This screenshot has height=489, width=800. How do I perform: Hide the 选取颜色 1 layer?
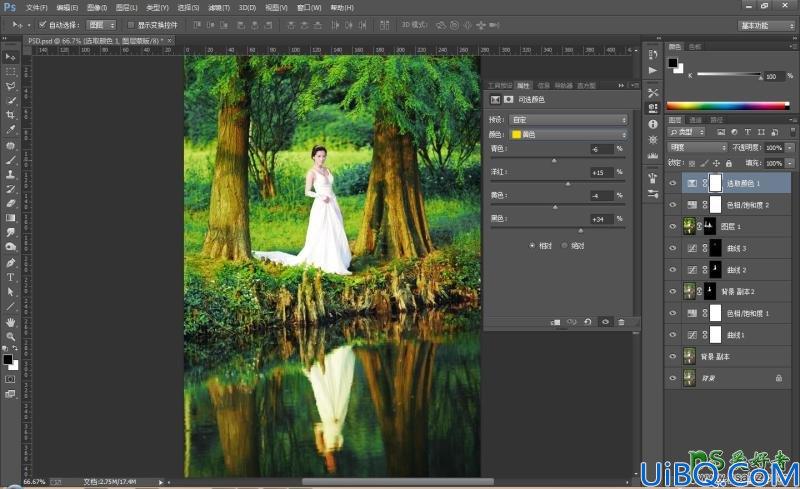pyautogui.click(x=672, y=183)
